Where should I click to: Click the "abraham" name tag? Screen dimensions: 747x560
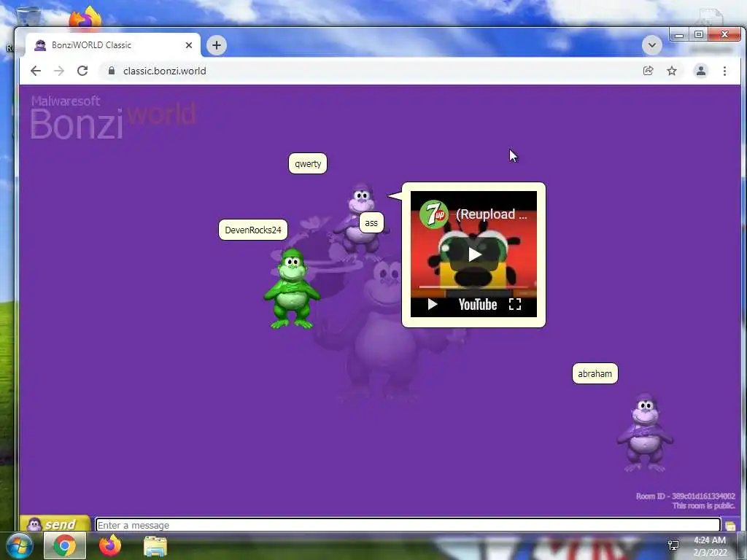click(x=595, y=374)
